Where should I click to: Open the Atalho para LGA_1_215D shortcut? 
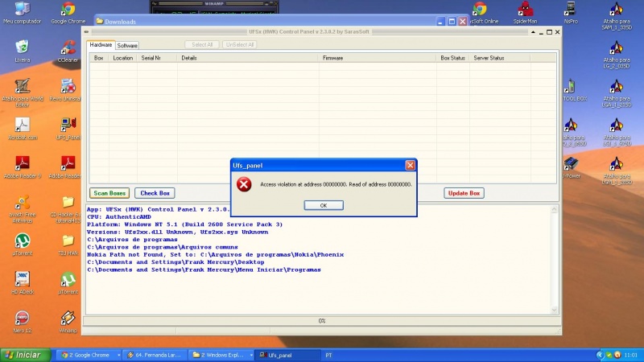[617, 93]
